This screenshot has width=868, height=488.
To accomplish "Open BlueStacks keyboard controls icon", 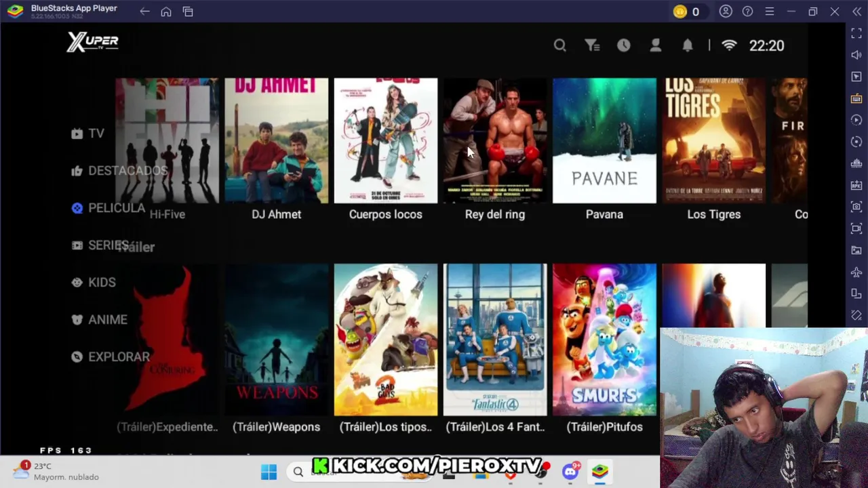I will coord(856,98).
